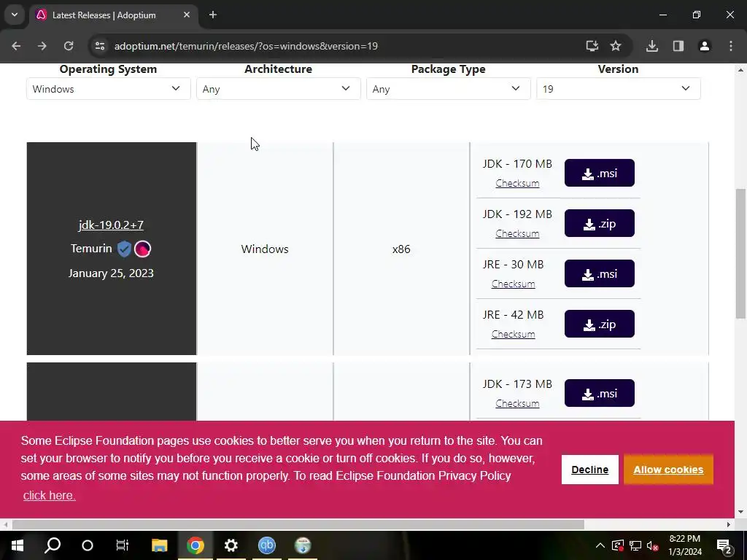Open new browser tab
The width and height of the screenshot is (747, 560).
click(213, 15)
